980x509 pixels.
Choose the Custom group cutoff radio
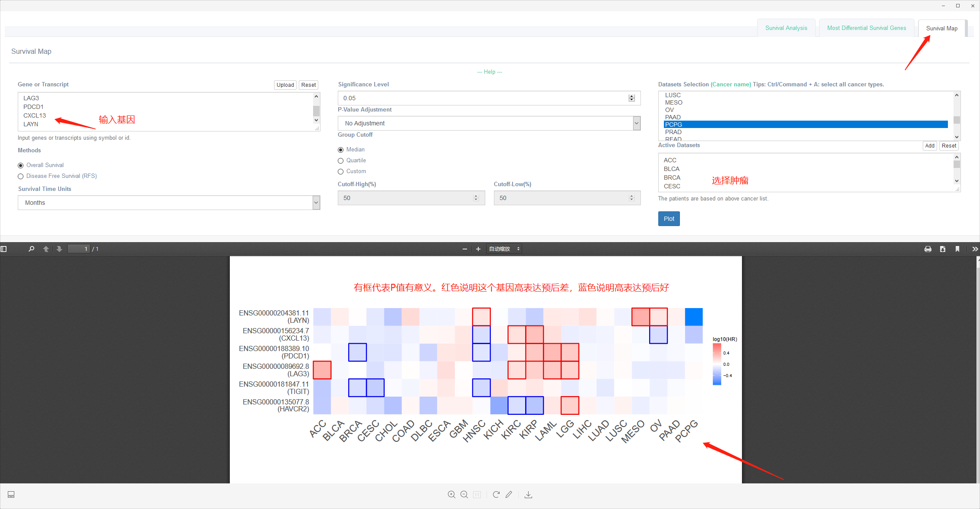click(341, 171)
